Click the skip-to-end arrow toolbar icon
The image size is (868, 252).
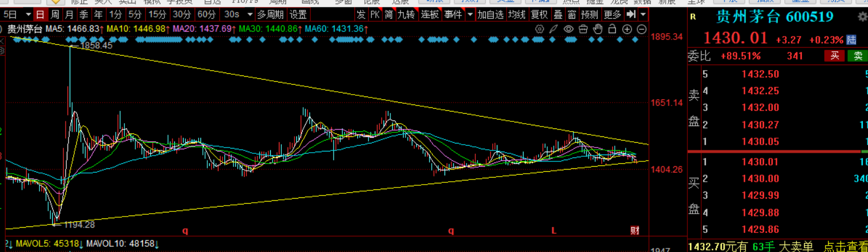pyautogui.click(x=630, y=15)
